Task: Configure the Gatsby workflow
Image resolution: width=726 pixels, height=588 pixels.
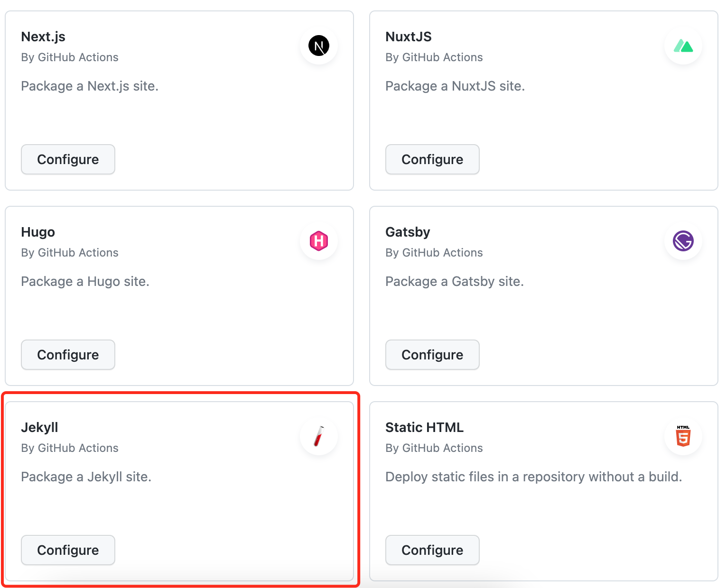Action: pos(432,355)
